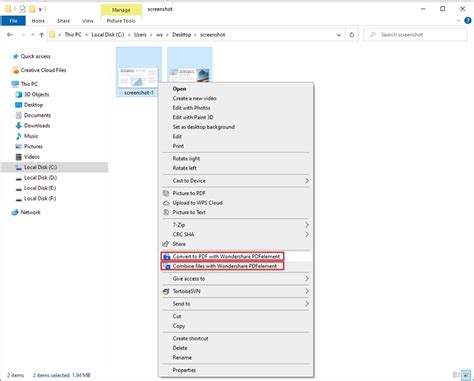
Task: Choose Rotate right
Action: [186, 159]
